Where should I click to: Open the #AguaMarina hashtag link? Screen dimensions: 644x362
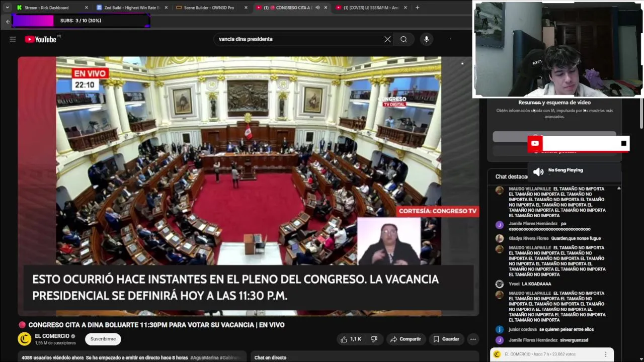204,358
